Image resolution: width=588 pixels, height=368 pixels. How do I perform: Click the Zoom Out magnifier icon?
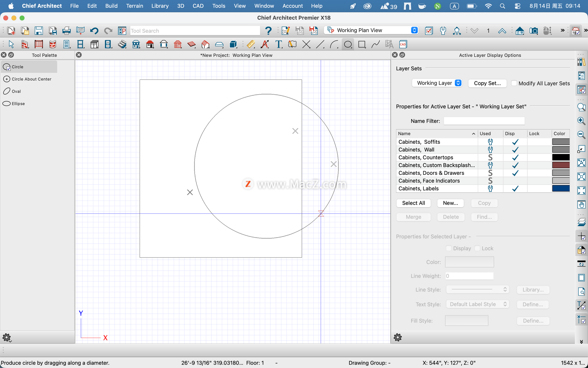[581, 135]
